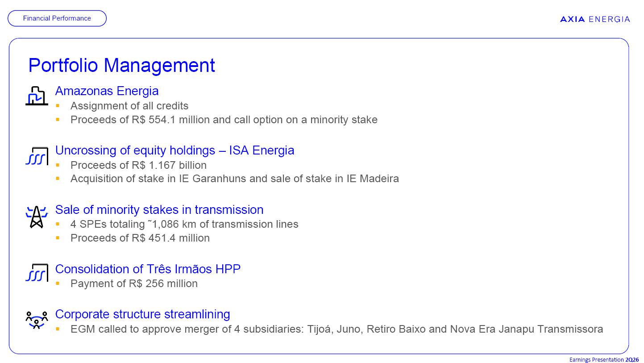The width and height of the screenshot is (644, 363).
Task: Click the R$ 554.1 million proceeds bullet
Action: coord(224,120)
